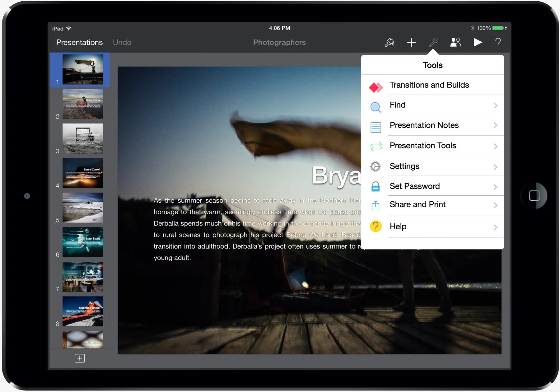This screenshot has height=392, width=560.
Task: Tap the add slide button below thumbnails
Action: pyautogui.click(x=80, y=358)
